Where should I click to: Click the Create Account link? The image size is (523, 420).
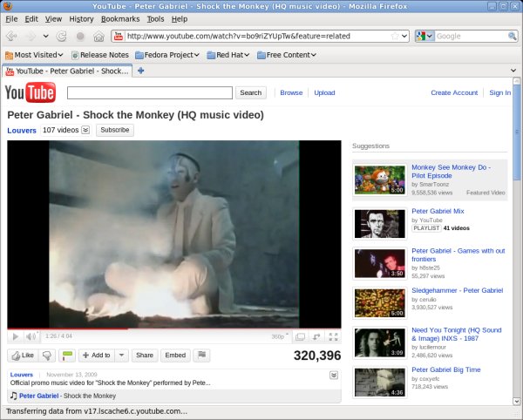coord(454,92)
